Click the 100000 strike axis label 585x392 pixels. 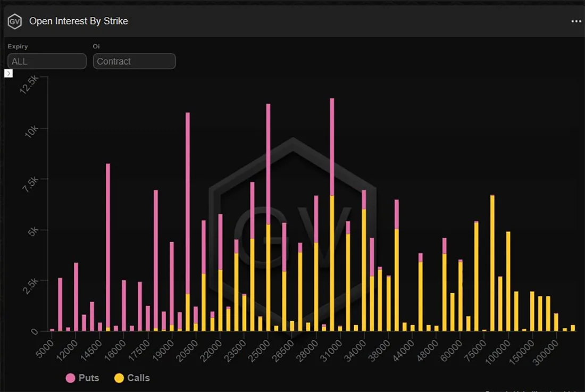498,353
